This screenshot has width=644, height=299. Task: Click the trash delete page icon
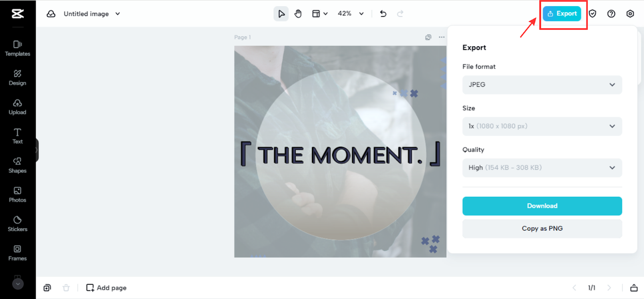point(66,288)
